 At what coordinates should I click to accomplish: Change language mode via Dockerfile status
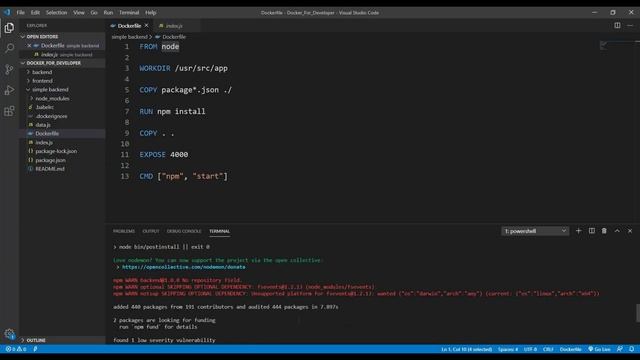coord(570,349)
